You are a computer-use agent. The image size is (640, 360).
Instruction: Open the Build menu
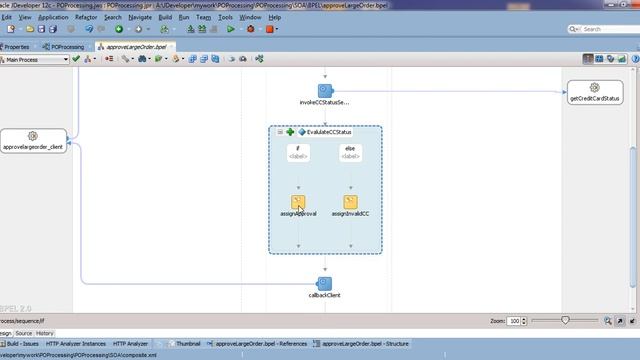click(x=165, y=17)
